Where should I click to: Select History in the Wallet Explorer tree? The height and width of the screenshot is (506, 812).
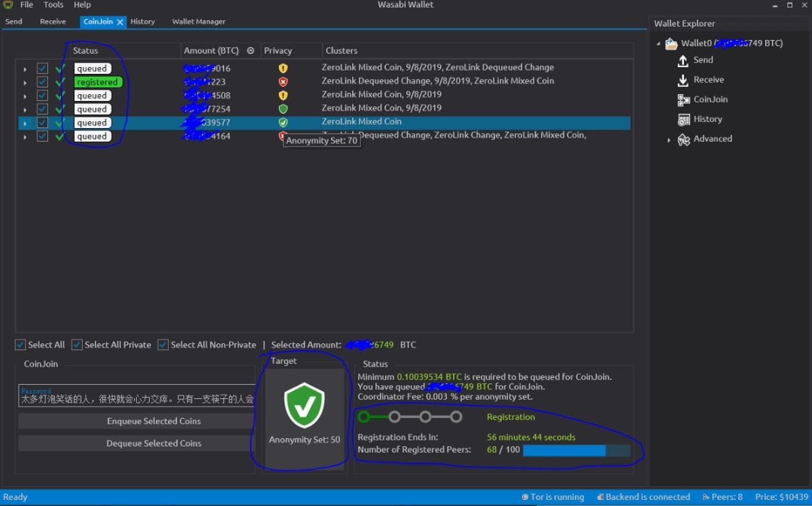click(x=708, y=119)
